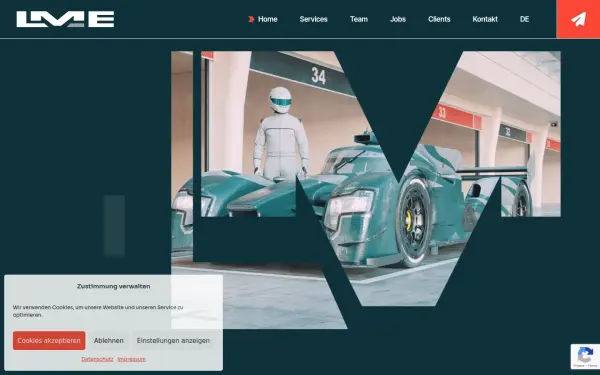The height and width of the screenshot is (375, 600).
Task: Go to the Home menu item
Action: (x=267, y=19)
